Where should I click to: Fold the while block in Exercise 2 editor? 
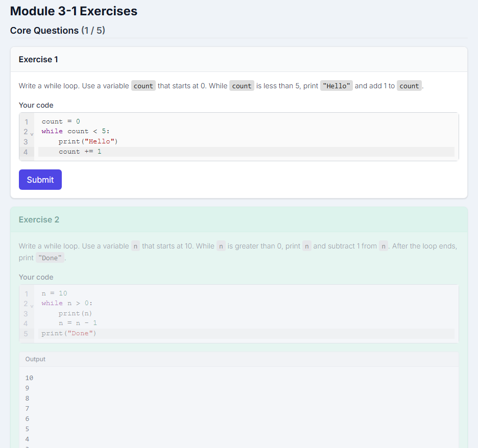pos(32,305)
